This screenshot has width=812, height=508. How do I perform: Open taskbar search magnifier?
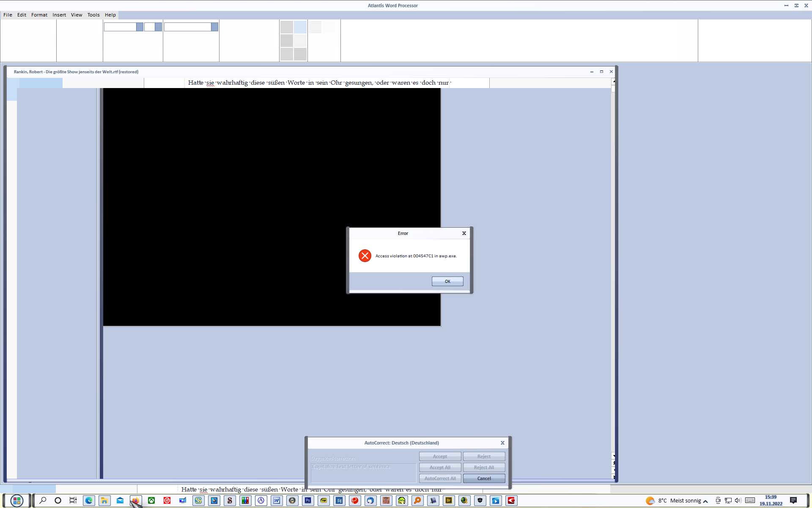coord(43,500)
